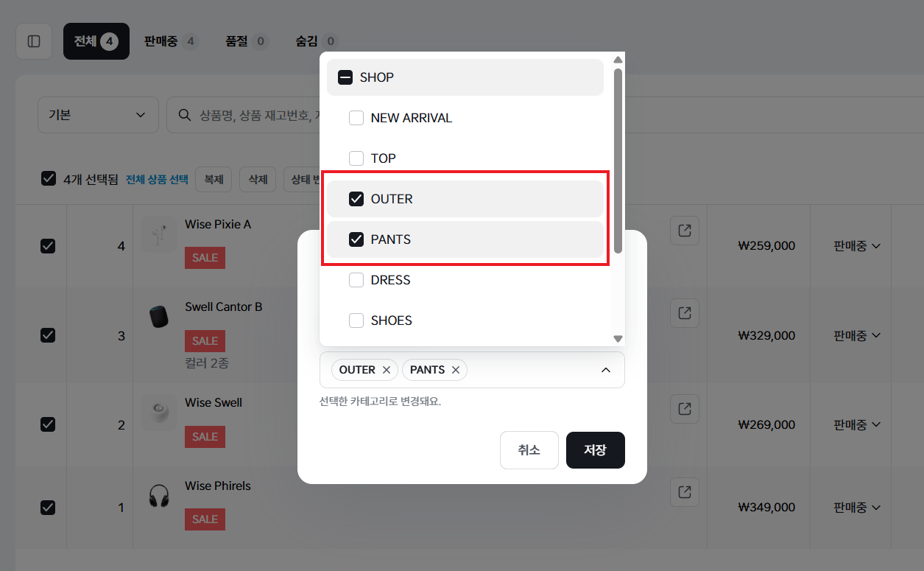Open 판매중 status dropdown for Swell Cantor B
The height and width of the screenshot is (571, 924).
click(x=857, y=335)
